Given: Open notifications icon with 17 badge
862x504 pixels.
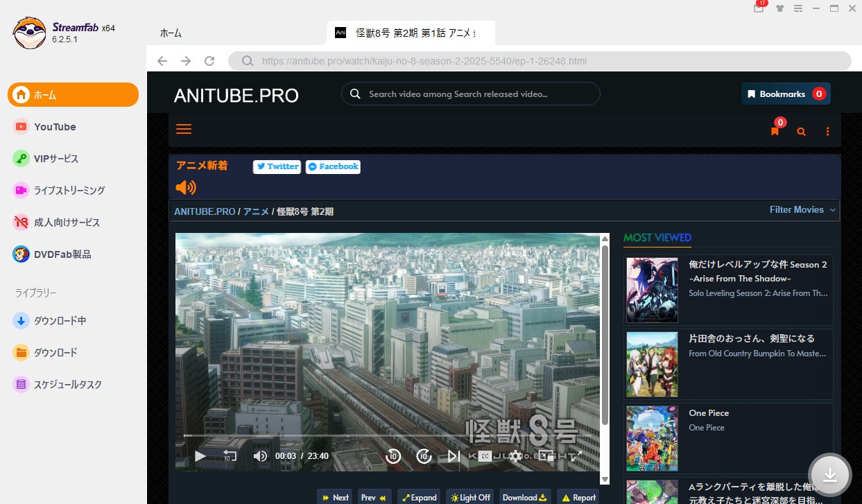Looking at the screenshot, I should (759, 8).
